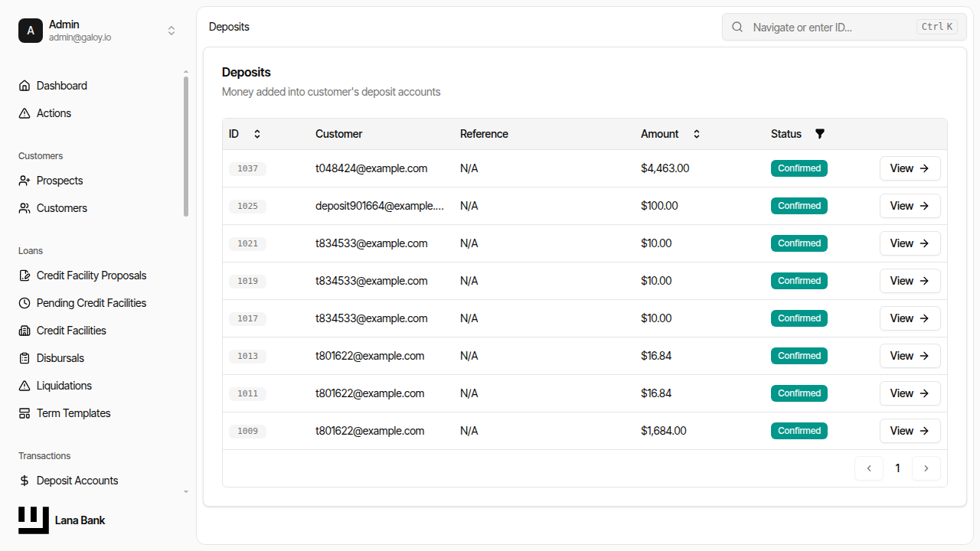Click the Credit Facilities building icon

point(24,331)
